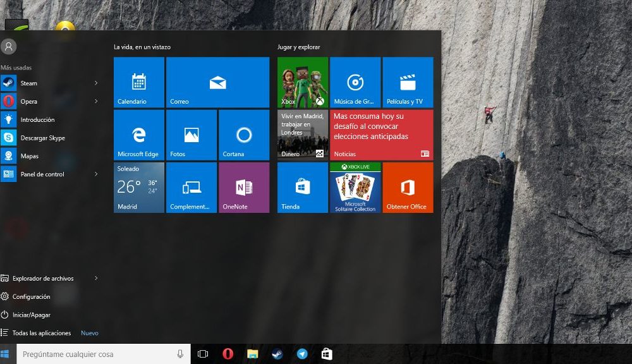This screenshot has height=364, width=632.
Task: Open the Obtener Office tile
Action: (x=408, y=188)
